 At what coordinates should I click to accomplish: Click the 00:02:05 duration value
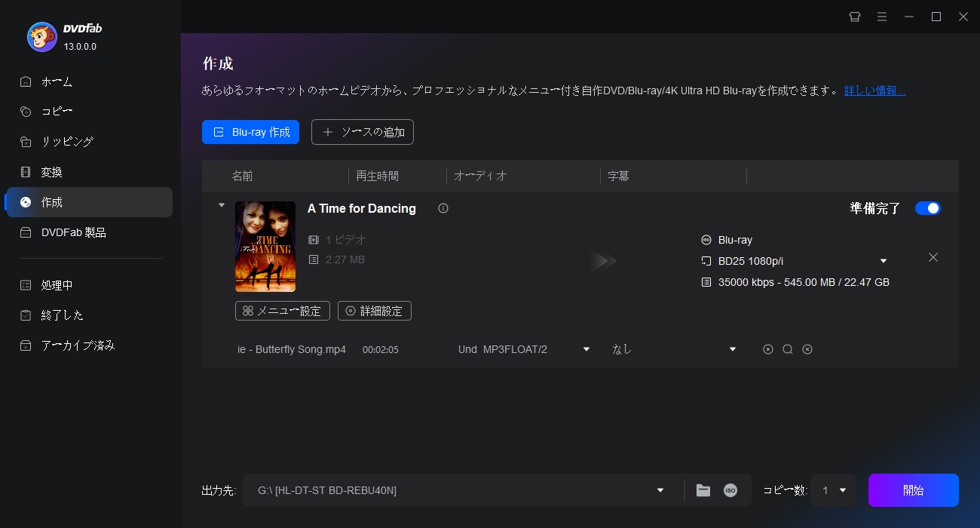[381, 349]
